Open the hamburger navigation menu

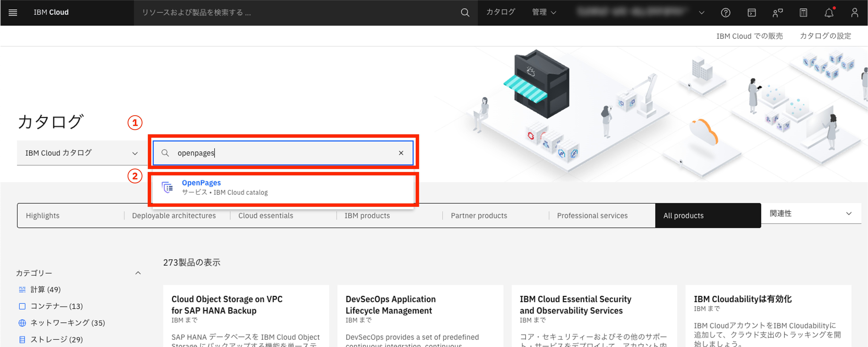13,12
